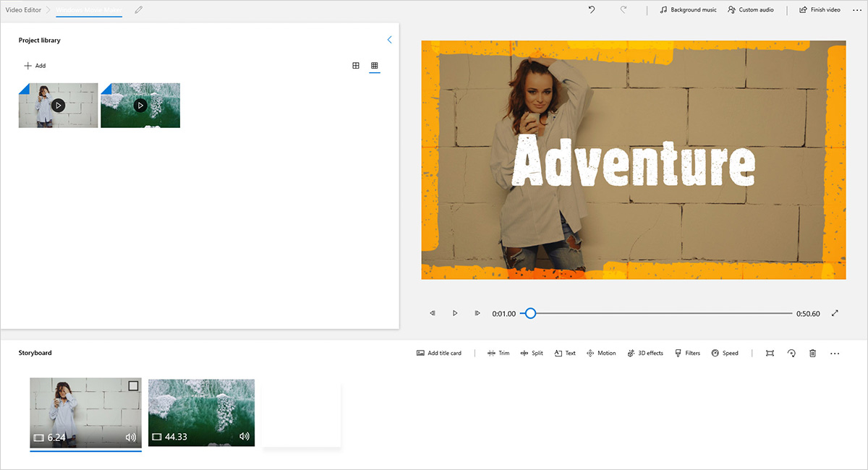Image resolution: width=868 pixels, height=470 pixels.
Task: Collapse the Project library panel
Action: click(389, 40)
